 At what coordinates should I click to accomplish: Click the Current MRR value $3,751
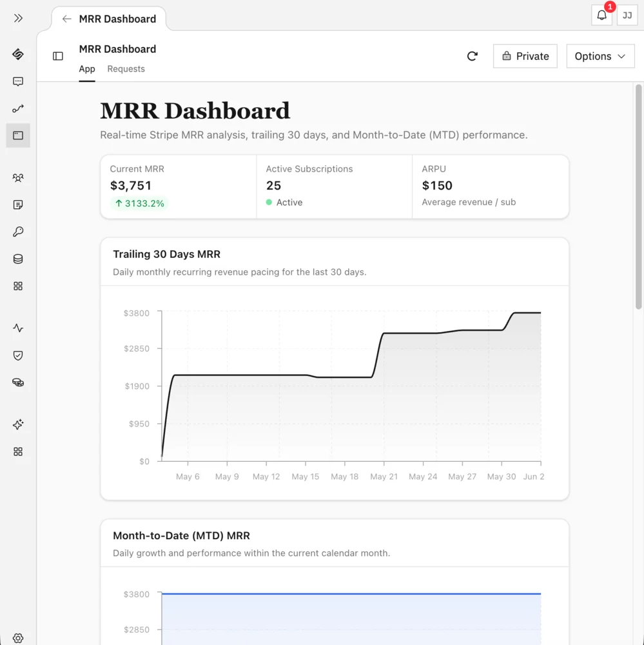[x=131, y=186]
